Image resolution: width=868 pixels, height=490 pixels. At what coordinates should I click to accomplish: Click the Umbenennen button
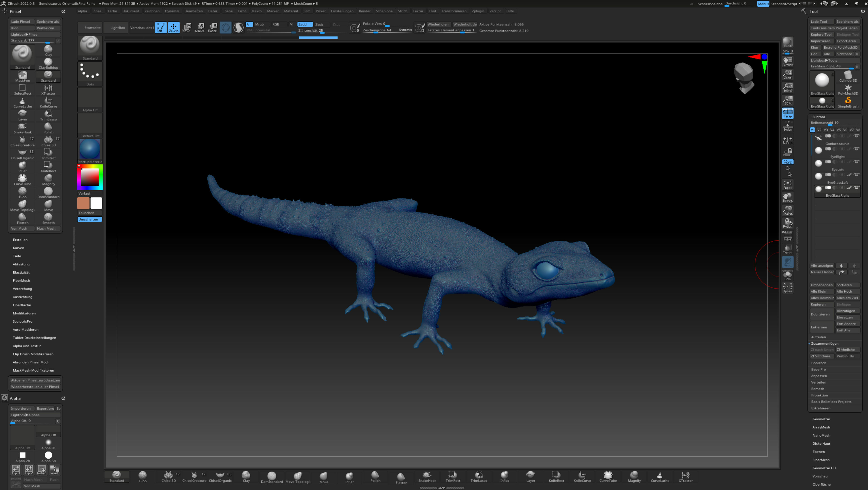point(821,285)
